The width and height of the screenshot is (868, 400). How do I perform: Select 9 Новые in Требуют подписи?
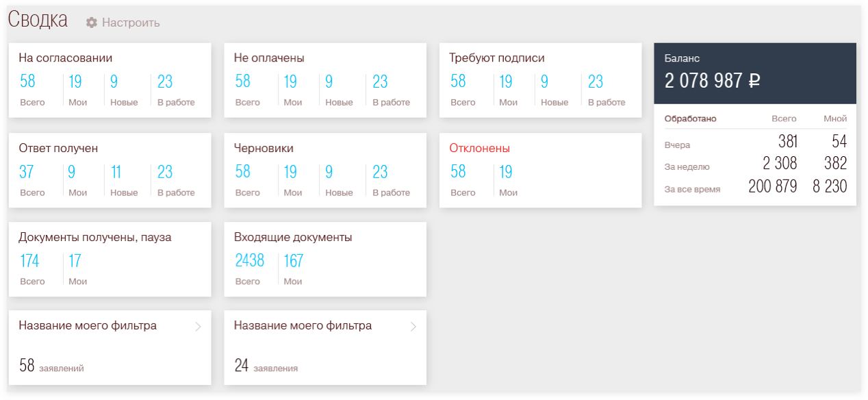(554, 90)
